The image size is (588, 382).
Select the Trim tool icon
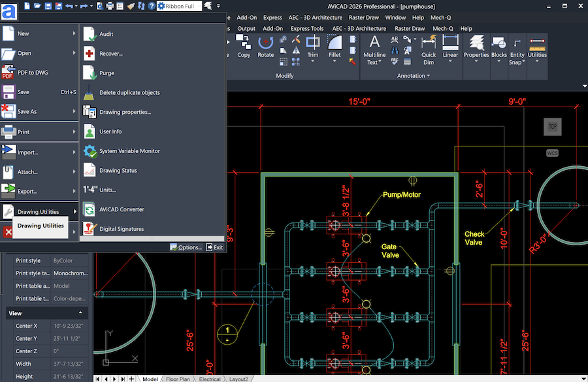coord(313,43)
